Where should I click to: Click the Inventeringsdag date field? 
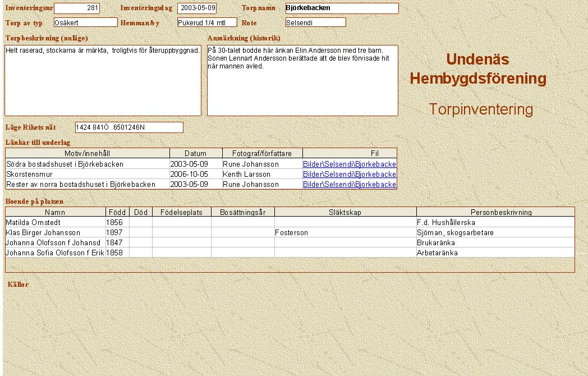197,8
